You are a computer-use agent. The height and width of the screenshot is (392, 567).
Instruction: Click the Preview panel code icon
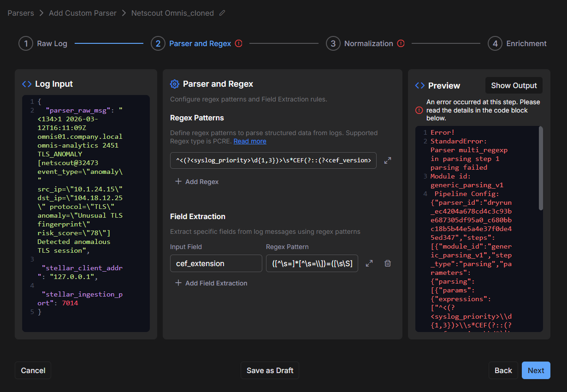click(419, 86)
